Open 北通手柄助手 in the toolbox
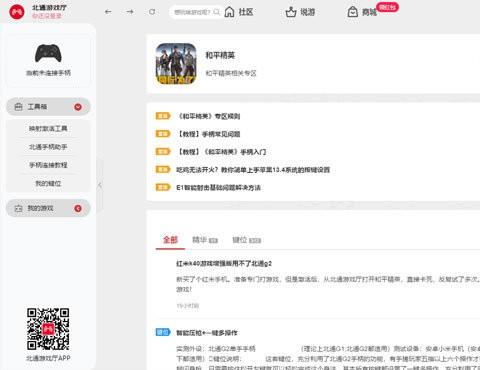 (x=48, y=147)
